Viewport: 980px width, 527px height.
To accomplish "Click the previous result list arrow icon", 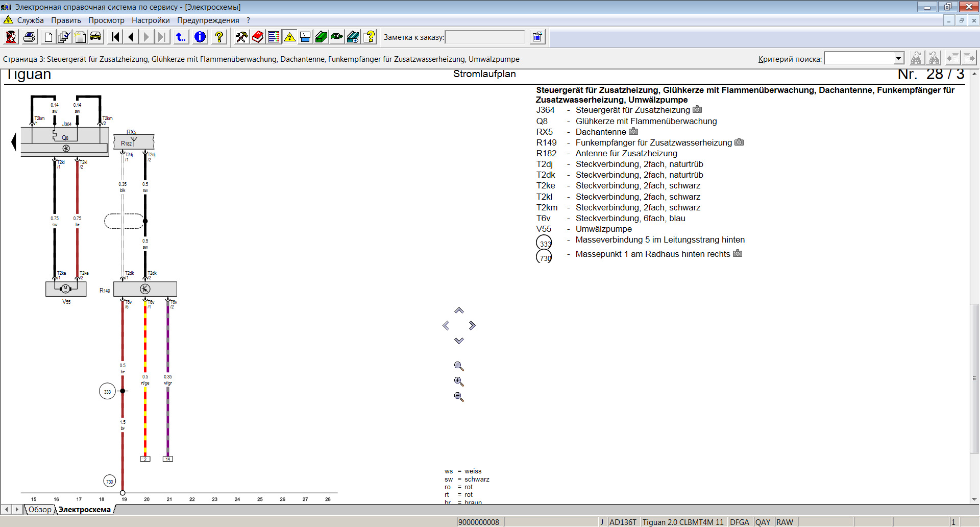I will tap(952, 58).
